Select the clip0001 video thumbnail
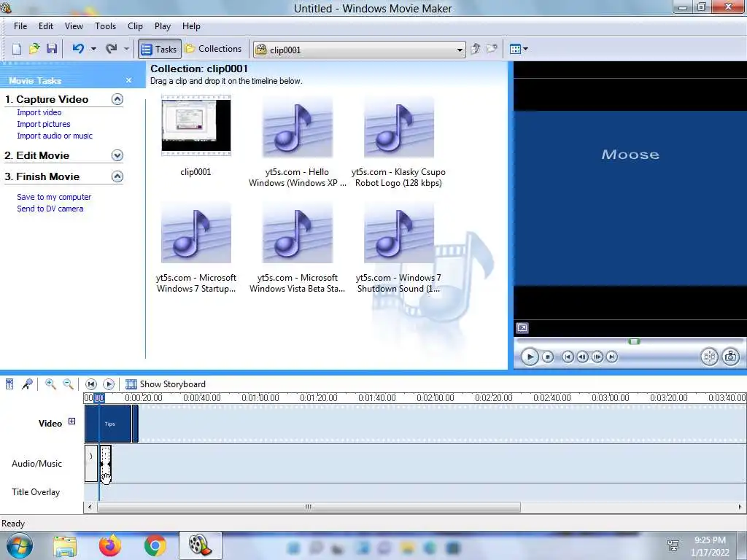The width and height of the screenshot is (747, 560). point(196,125)
